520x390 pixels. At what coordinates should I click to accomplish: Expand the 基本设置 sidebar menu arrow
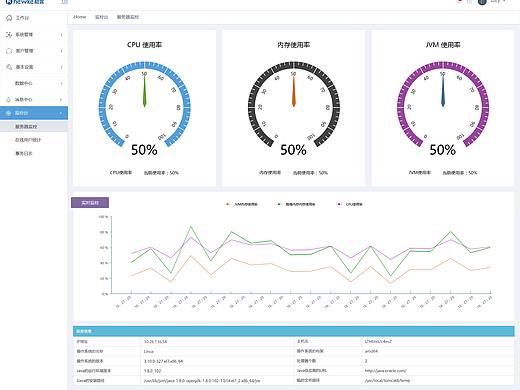[61, 67]
